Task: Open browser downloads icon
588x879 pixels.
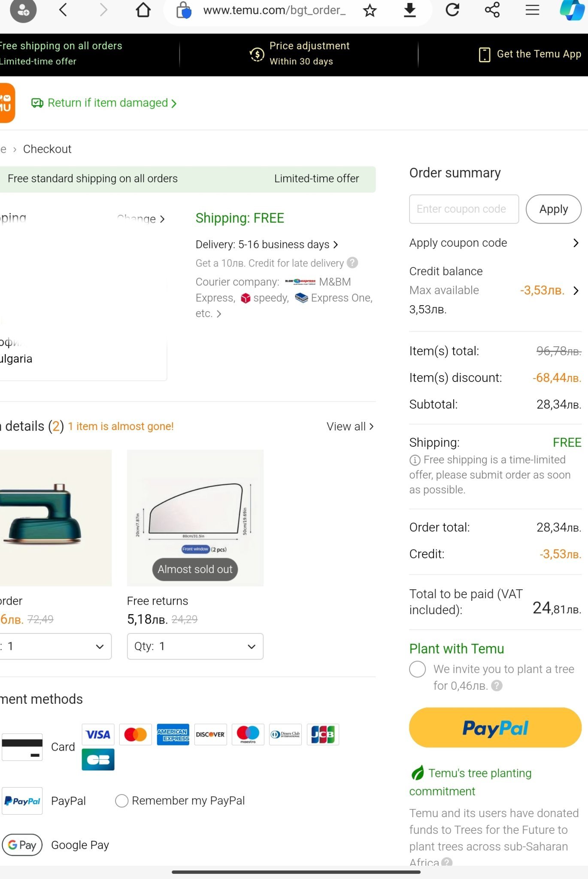Action: tap(410, 10)
